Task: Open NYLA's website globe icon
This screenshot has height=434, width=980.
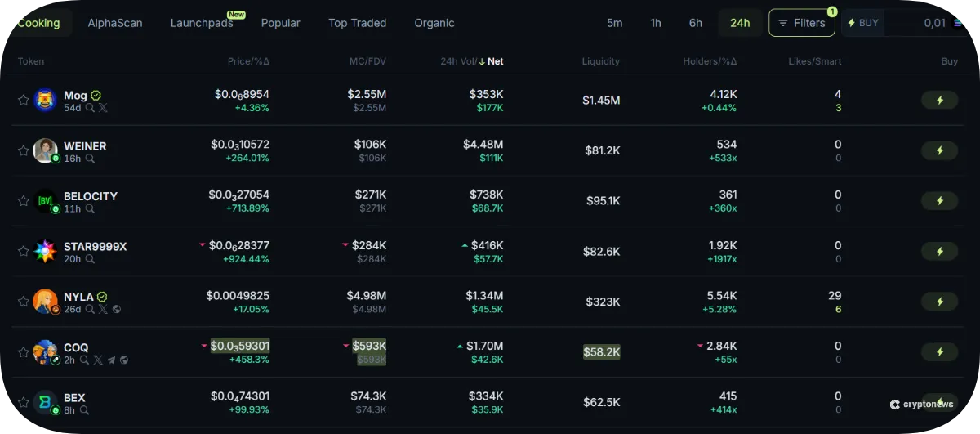Action: coord(116,310)
